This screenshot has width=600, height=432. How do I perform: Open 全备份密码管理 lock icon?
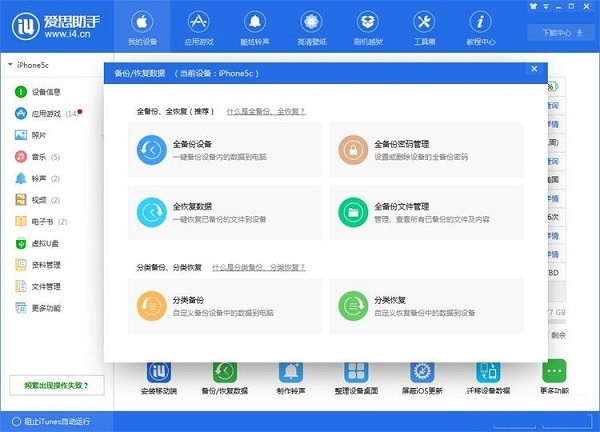(x=353, y=150)
